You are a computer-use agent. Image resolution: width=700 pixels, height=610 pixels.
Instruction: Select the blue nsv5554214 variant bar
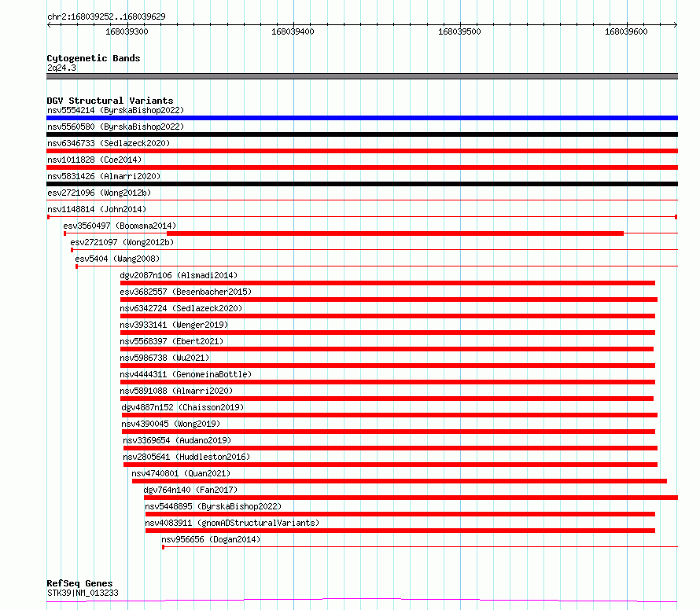click(362, 118)
